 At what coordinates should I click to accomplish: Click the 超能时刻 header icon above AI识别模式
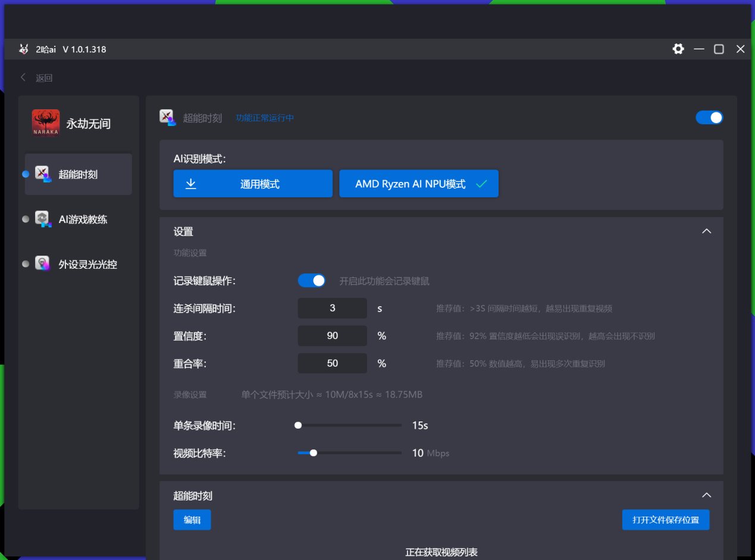(167, 117)
